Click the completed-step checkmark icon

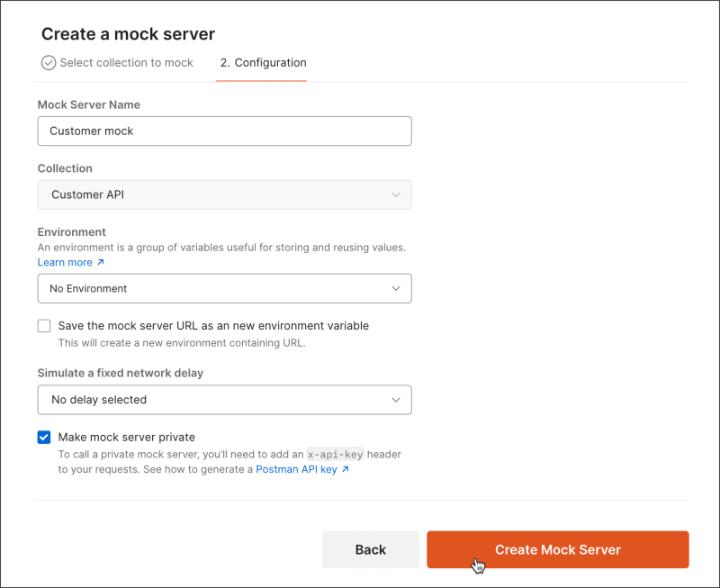tap(49, 63)
